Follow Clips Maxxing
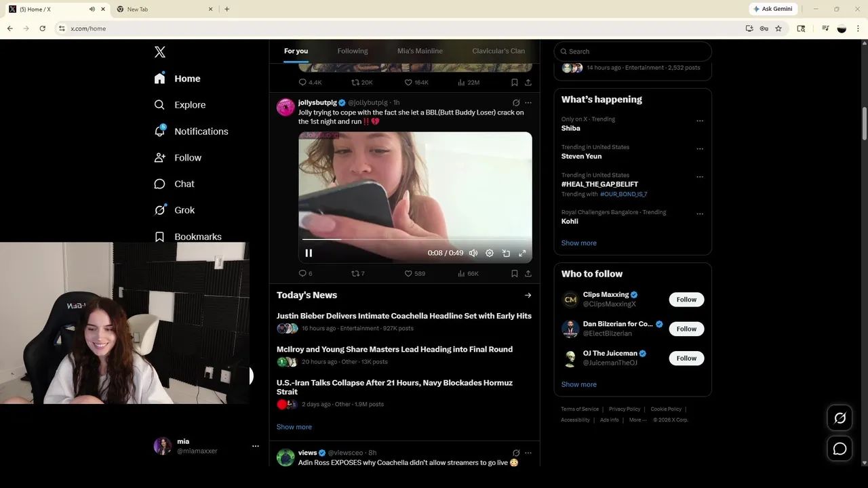The image size is (868, 488). (x=686, y=300)
